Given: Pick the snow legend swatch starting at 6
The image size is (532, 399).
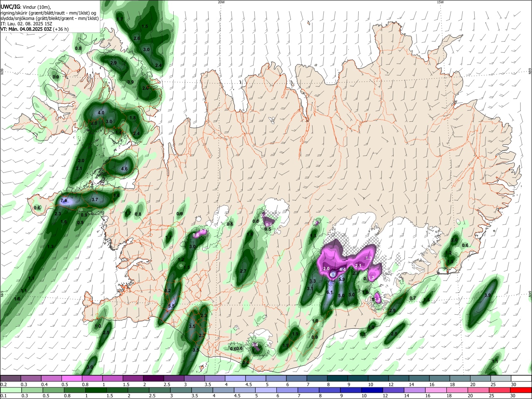Looking at the screenshot, I should click(x=296, y=379).
